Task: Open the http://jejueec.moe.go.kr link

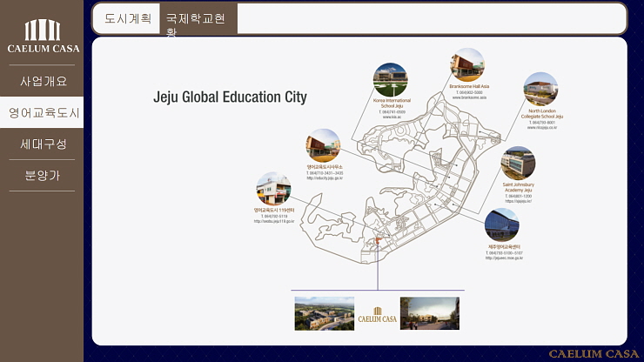Action: tap(505, 258)
